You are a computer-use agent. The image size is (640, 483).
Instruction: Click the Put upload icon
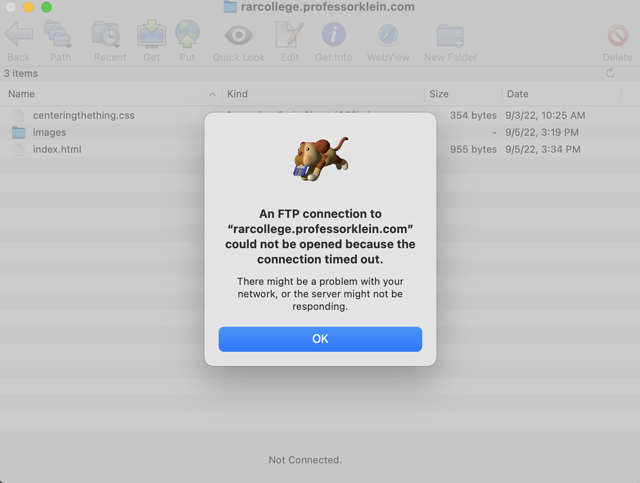(187, 34)
